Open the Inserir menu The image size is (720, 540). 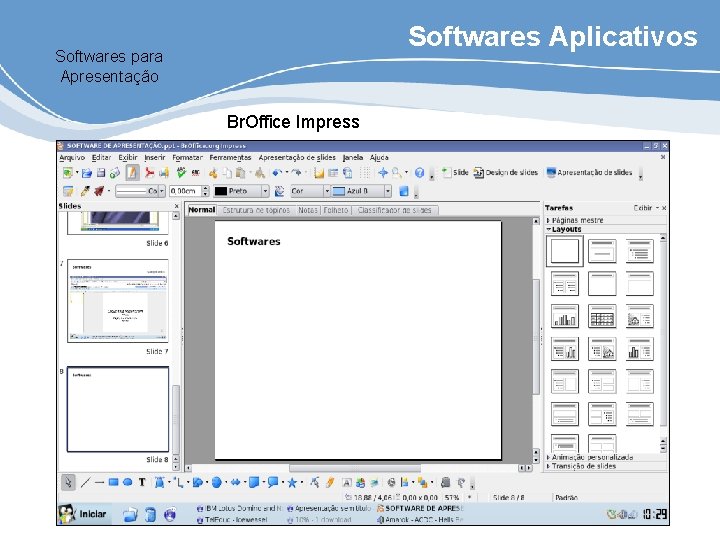(155, 158)
